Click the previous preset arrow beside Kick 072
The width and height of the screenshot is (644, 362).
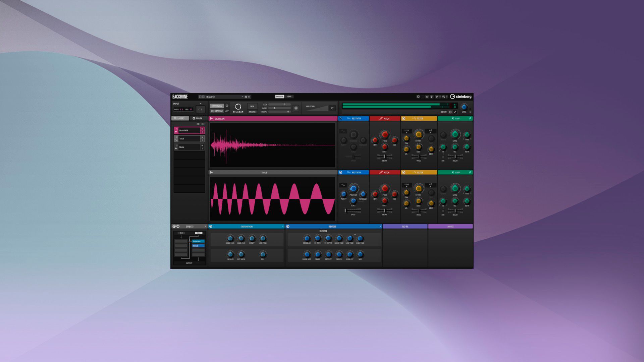(x=200, y=97)
